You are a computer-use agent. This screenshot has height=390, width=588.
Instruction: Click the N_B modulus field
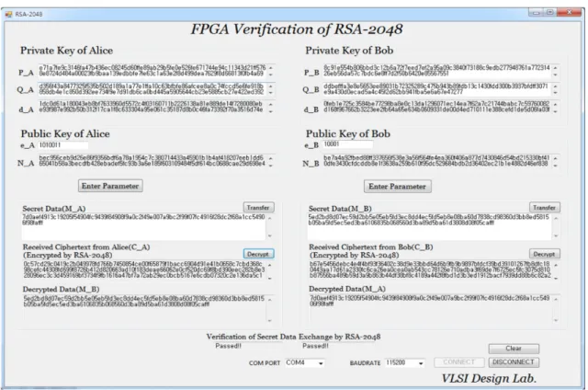click(x=441, y=161)
